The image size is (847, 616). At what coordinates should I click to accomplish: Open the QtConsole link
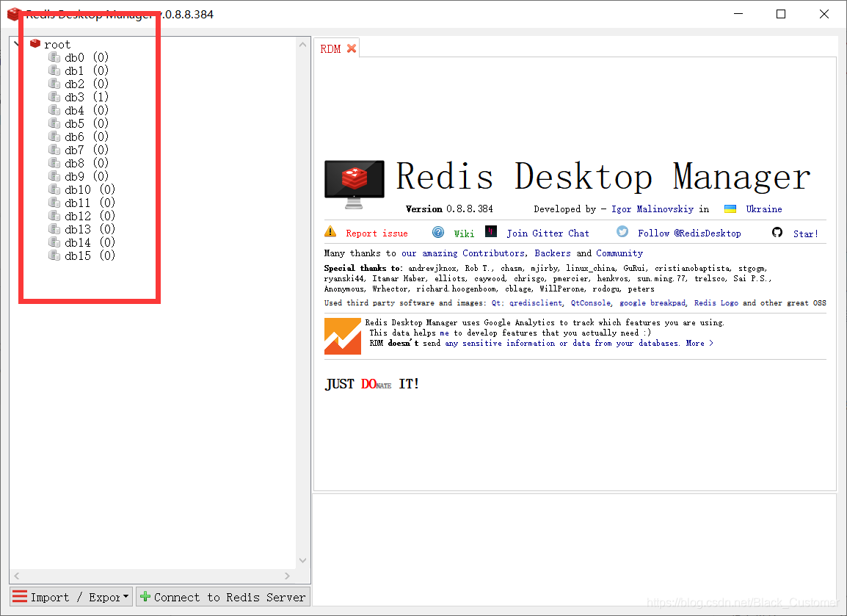[590, 303]
